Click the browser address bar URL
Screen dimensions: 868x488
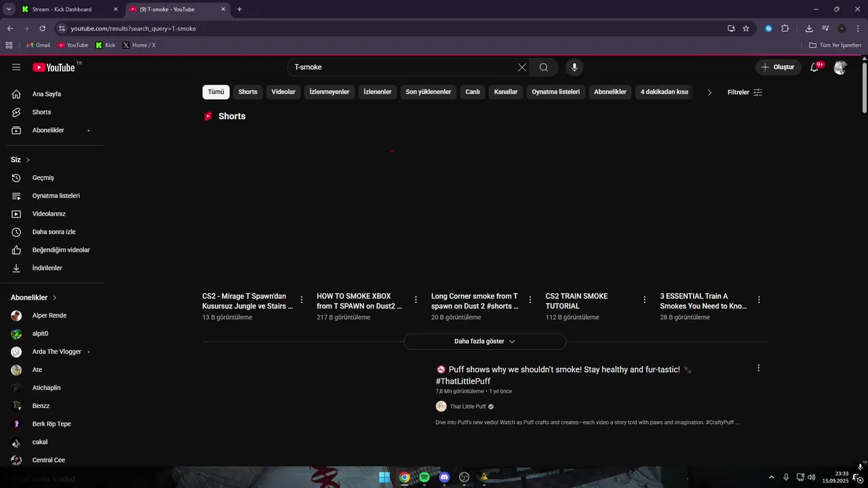pos(134,28)
